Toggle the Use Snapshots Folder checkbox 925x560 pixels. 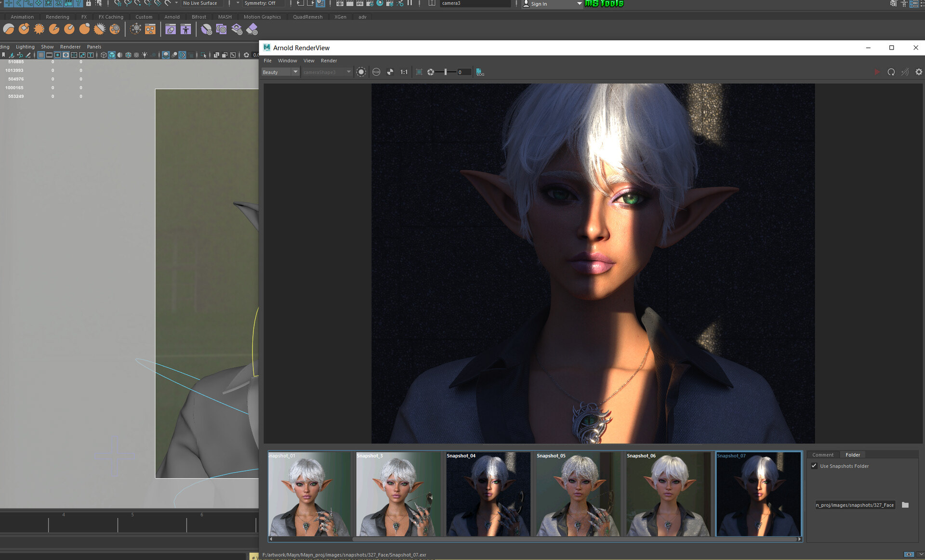click(x=814, y=466)
